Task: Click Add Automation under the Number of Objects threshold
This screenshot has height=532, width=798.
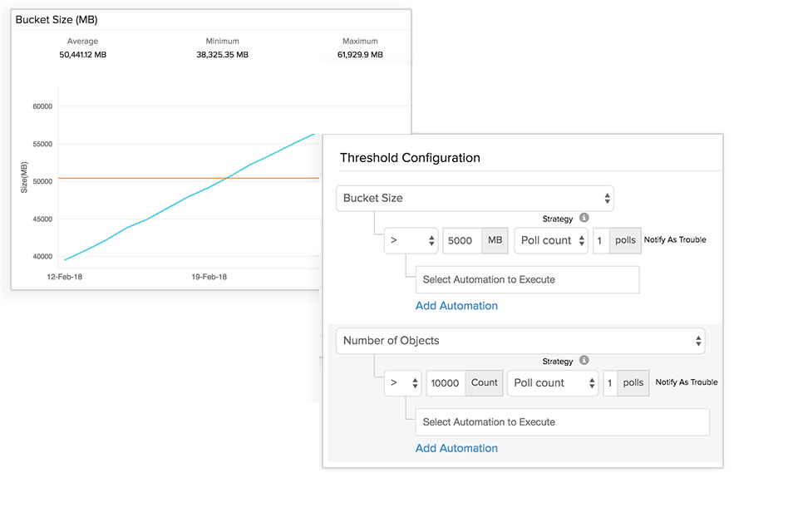Action: click(x=456, y=448)
